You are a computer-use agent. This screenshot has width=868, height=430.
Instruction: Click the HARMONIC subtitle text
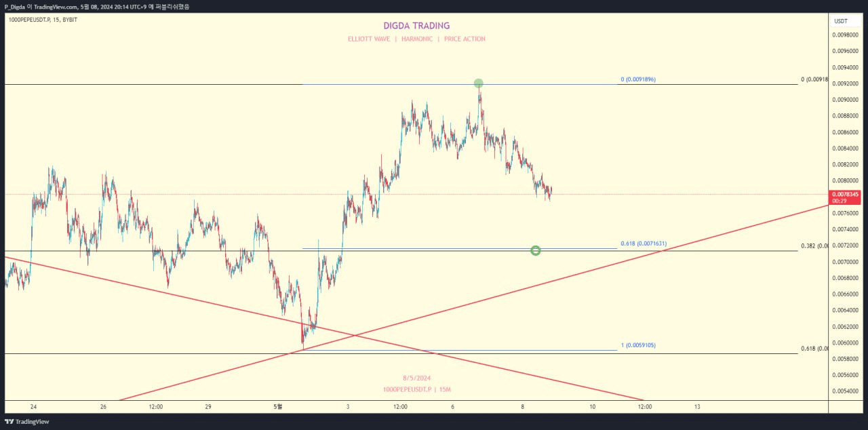(x=417, y=39)
